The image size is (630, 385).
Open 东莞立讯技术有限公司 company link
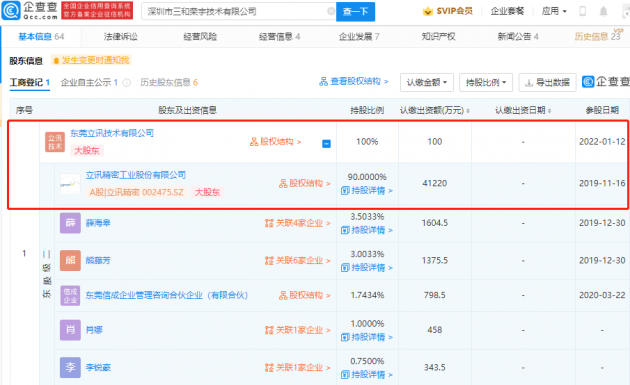112,133
